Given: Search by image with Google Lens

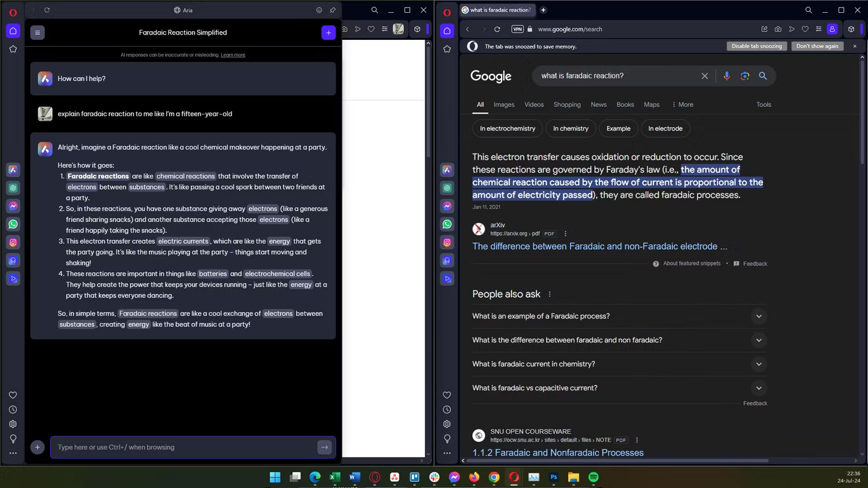Looking at the screenshot, I should point(745,76).
